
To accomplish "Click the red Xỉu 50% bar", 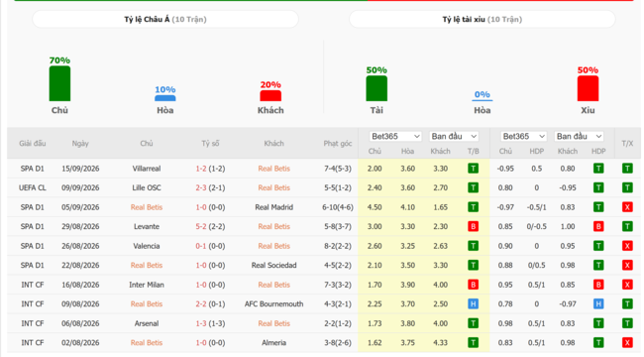I will tap(588, 88).
